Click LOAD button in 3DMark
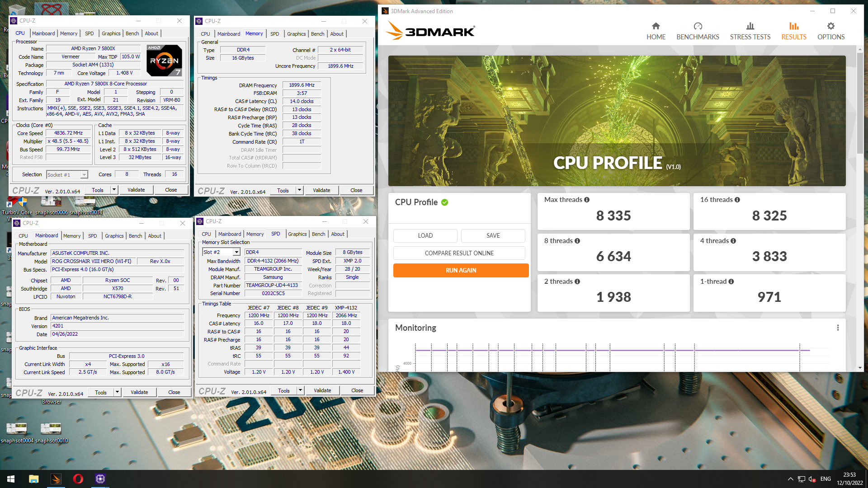 [x=425, y=235]
